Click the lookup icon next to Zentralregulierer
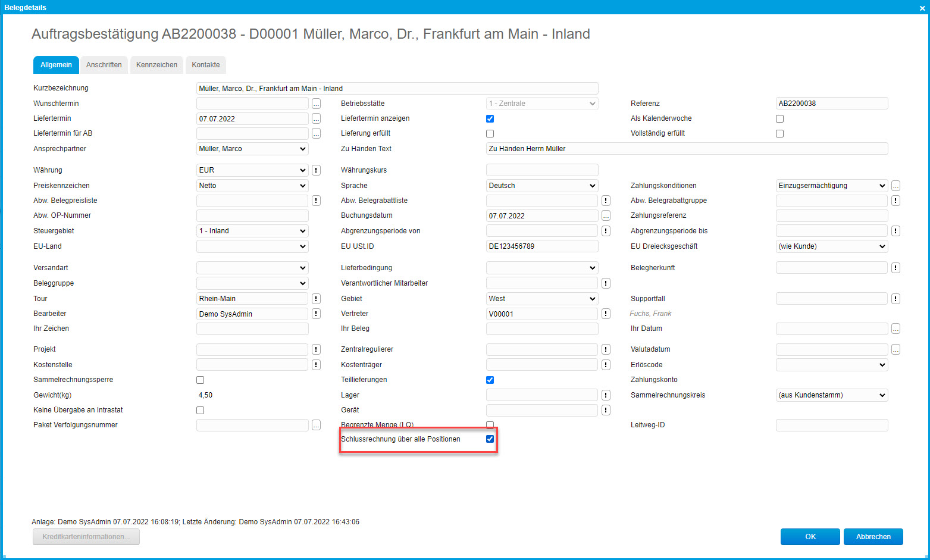Viewport: 930px width, 560px height. coord(606,349)
